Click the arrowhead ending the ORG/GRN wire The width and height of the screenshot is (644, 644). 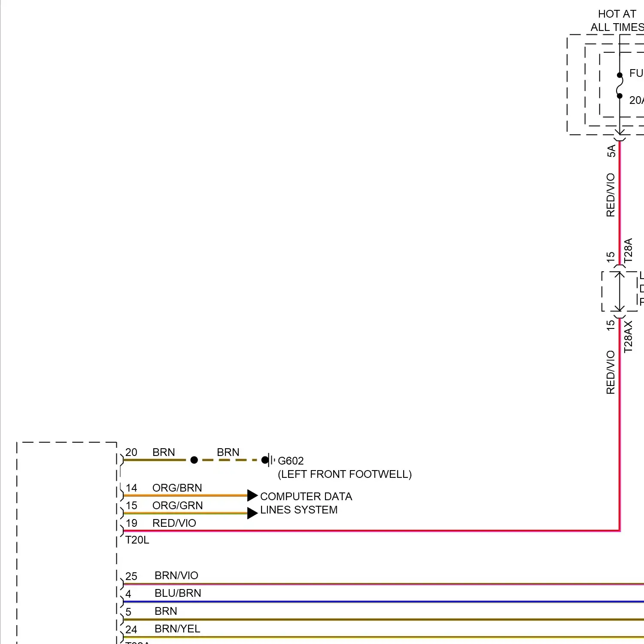[x=252, y=513]
